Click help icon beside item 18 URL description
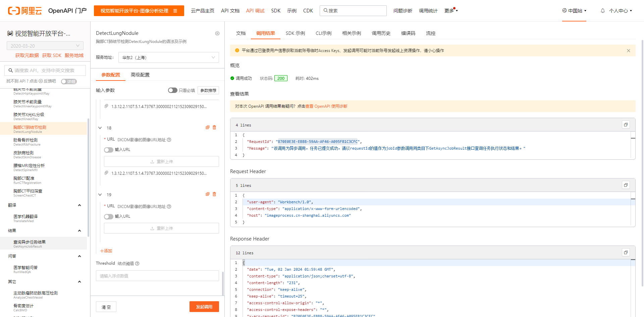Screen dimensions: 644x317 (x=169, y=140)
